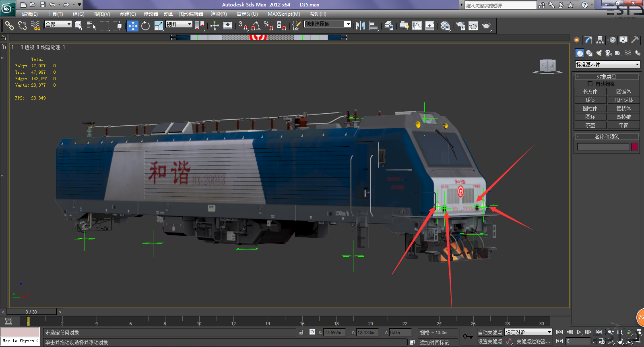Open the Layer Manager
This screenshot has height=347, width=644.
[x=389, y=26]
